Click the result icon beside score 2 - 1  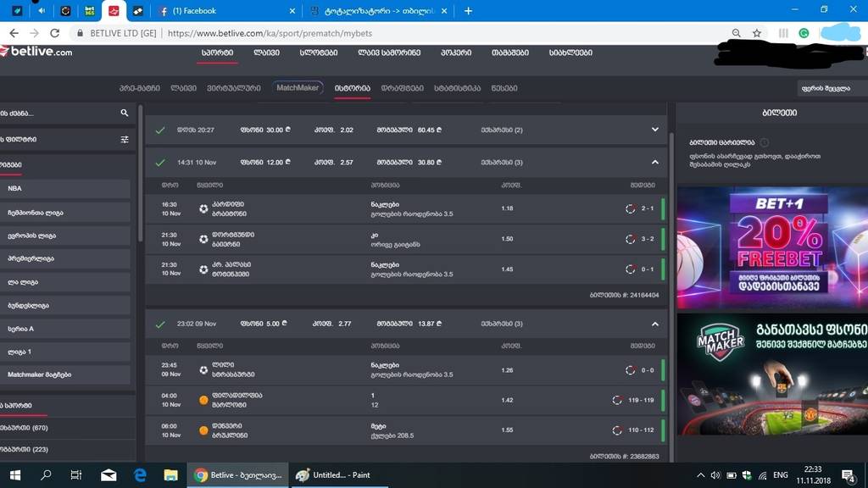click(x=630, y=208)
